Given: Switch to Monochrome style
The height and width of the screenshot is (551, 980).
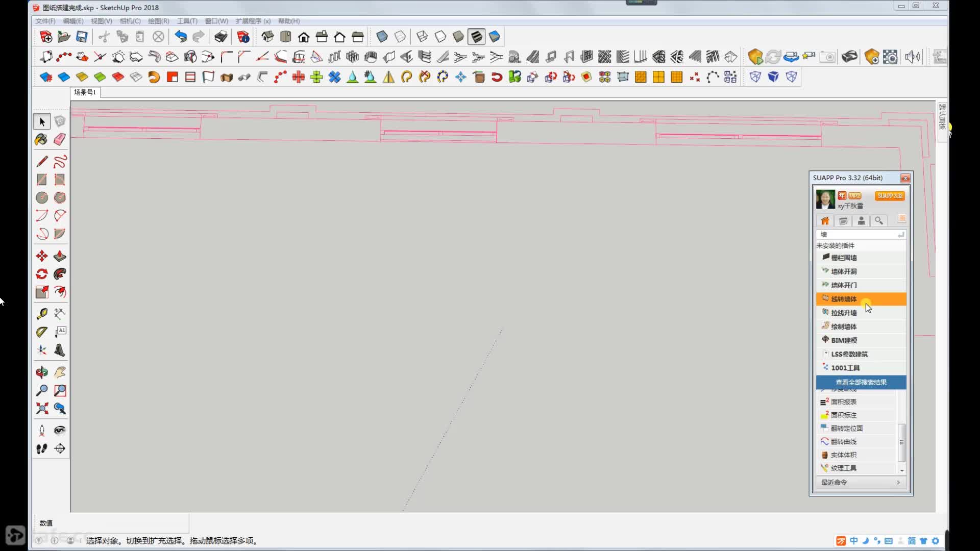Looking at the screenshot, I should tap(494, 37).
